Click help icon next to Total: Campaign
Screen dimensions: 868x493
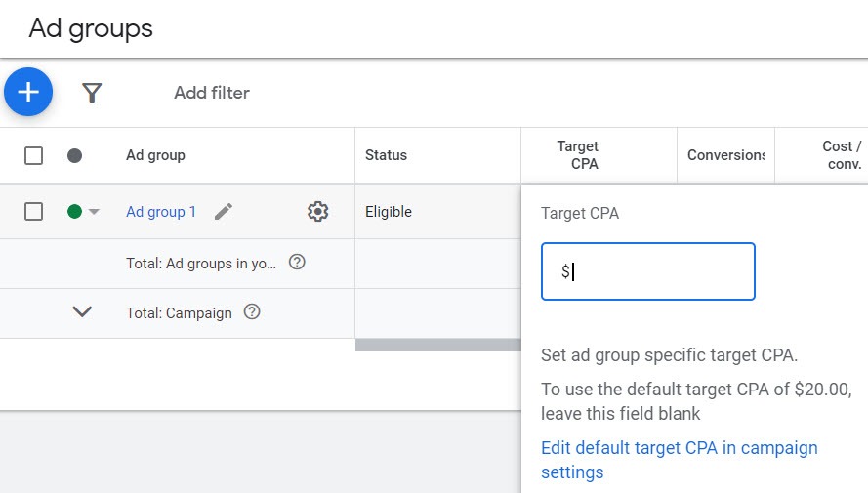click(x=252, y=312)
